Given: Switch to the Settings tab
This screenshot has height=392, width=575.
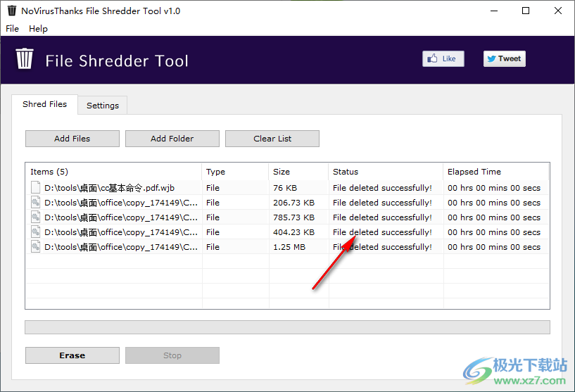Looking at the screenshot, I should click(103, 106).
